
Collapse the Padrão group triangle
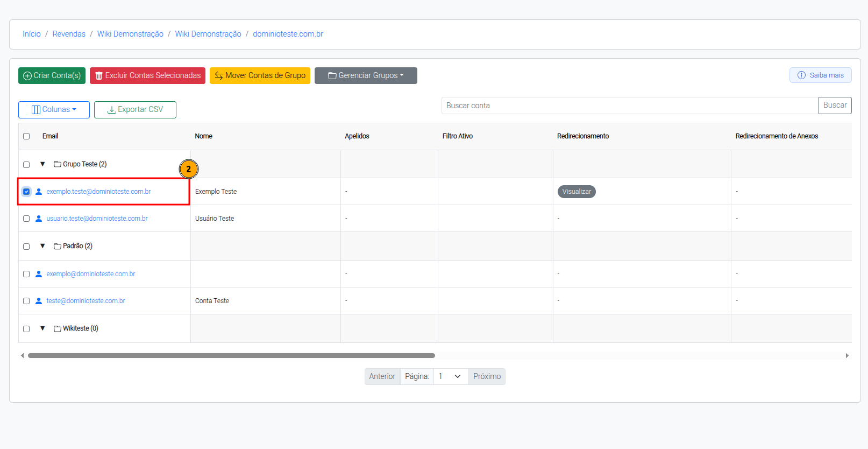coord(42,246)
